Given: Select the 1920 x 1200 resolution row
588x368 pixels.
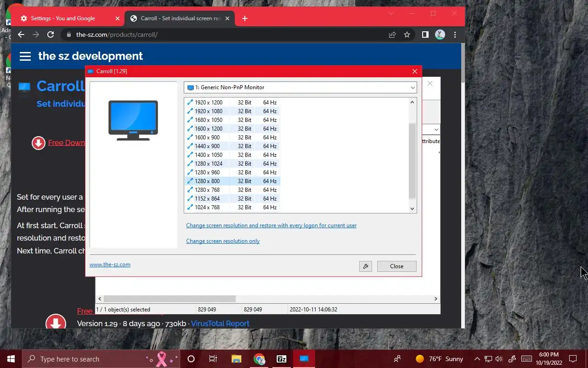Looking at the screenshot, I should coord(232,103).
